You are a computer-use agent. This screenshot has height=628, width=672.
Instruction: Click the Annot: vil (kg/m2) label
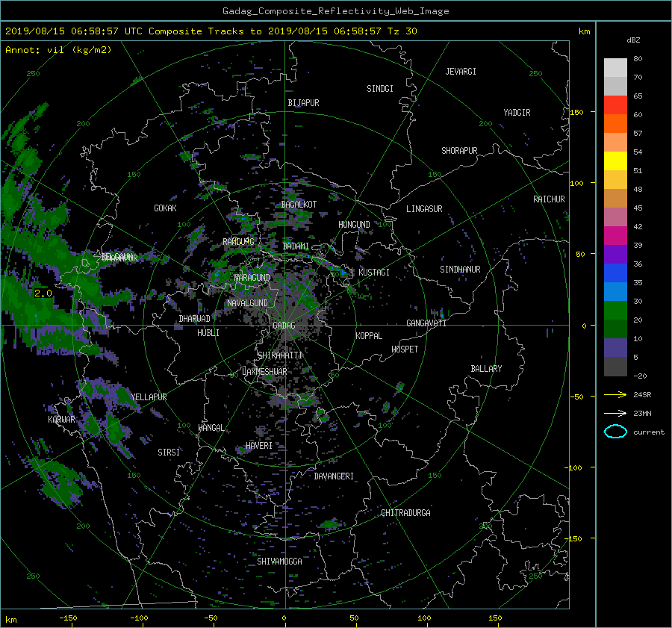[x=58, y=50]
